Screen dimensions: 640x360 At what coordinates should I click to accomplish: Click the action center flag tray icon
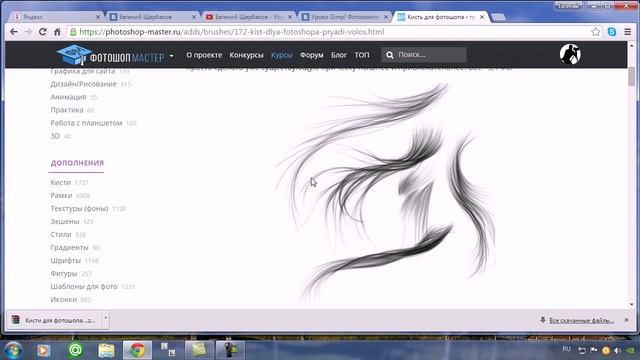pyautogui.click(x=594, y=350)
